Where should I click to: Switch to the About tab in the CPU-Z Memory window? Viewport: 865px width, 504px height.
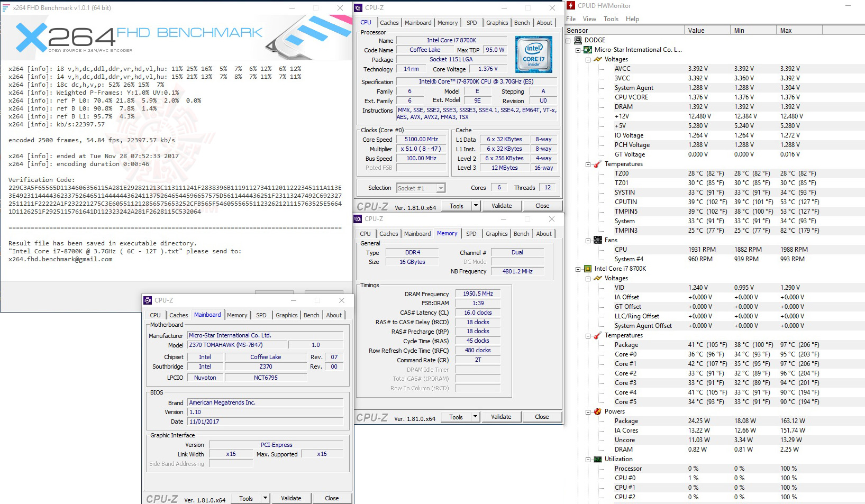[544, 234]
